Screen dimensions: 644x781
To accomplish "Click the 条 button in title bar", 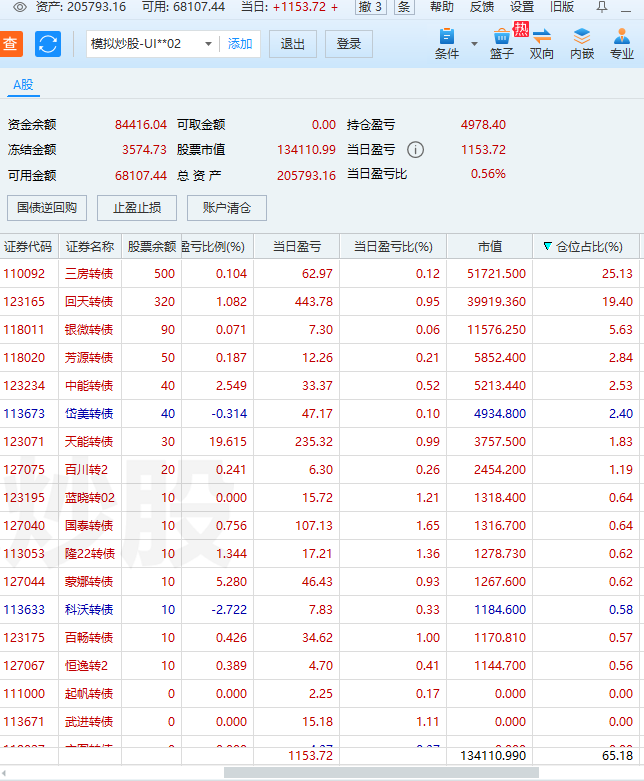I will pyautogui.click(x=404, y=7).
